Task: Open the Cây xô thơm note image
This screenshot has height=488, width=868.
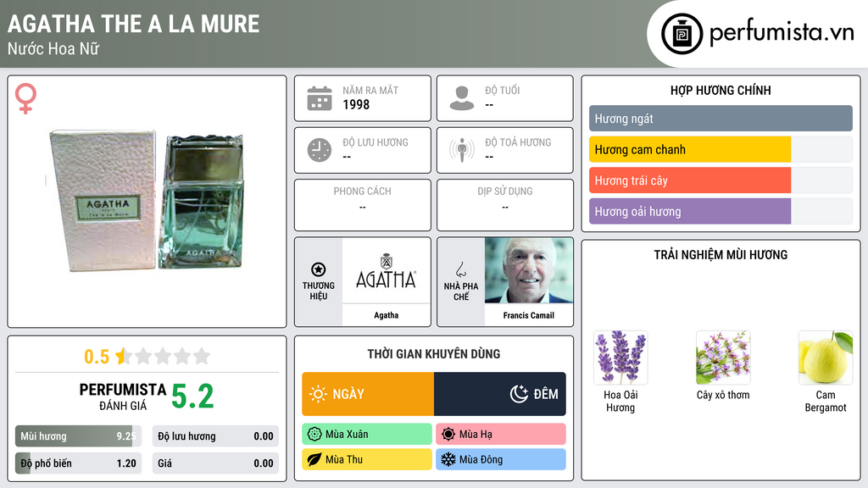Action: pyautogui.click(x=723, y=358)
